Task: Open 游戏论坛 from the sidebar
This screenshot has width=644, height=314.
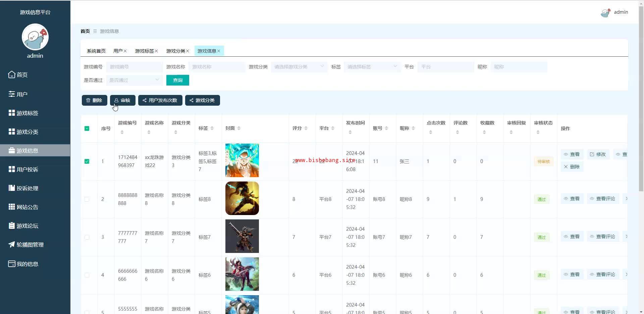Action: (x=27, y=226)
